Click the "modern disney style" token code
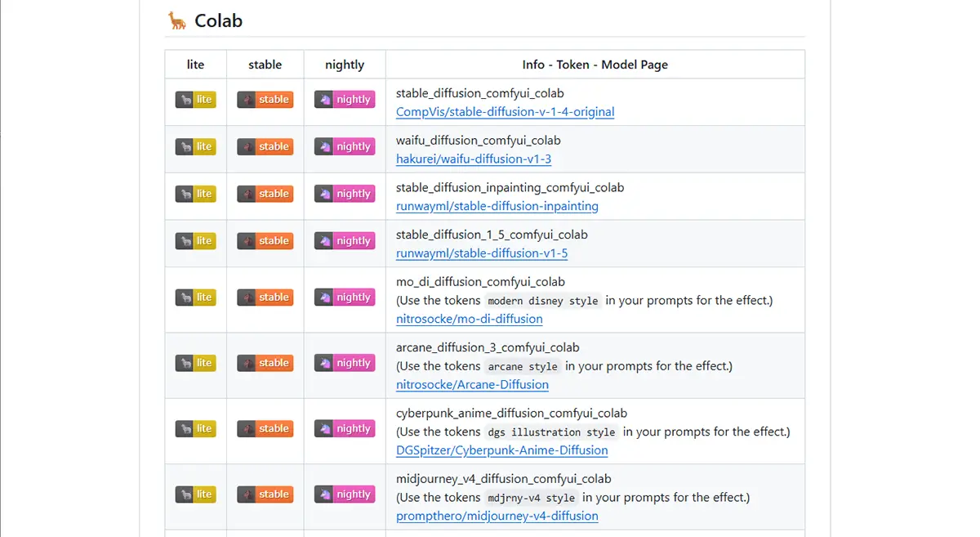The image size is (980, 537). tap(543, 301)
